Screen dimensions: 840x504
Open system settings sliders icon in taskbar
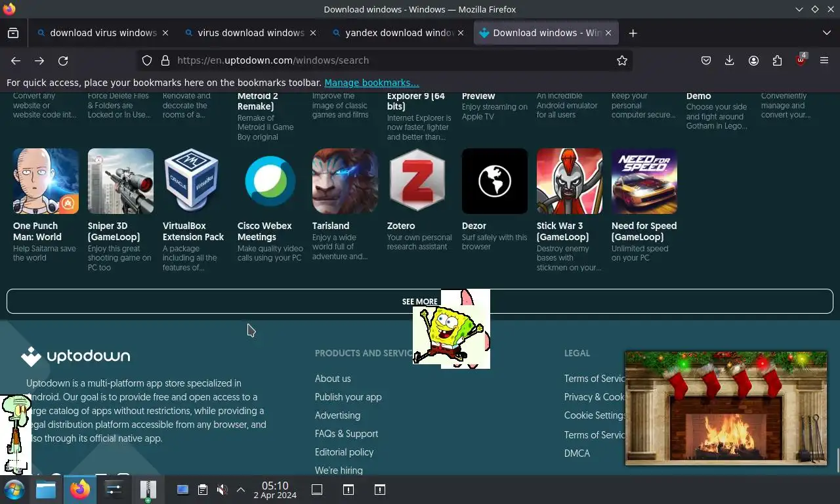[114, 490]
